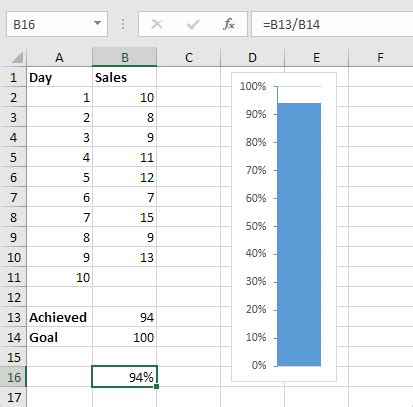Click the Name Box showing B16
The image size is (413, 407).
pyautogui.click(x=57, y=24)
